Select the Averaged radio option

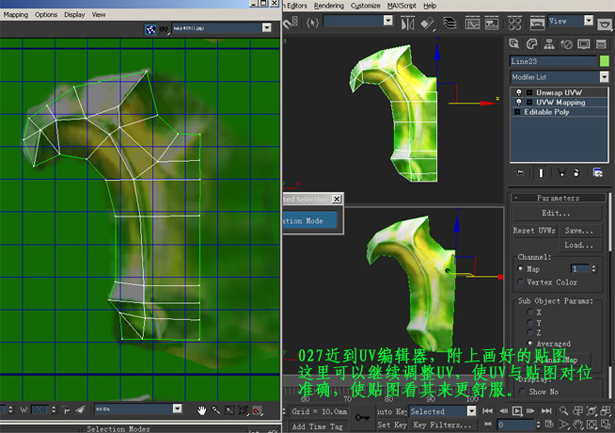click(x=530, y=343)
